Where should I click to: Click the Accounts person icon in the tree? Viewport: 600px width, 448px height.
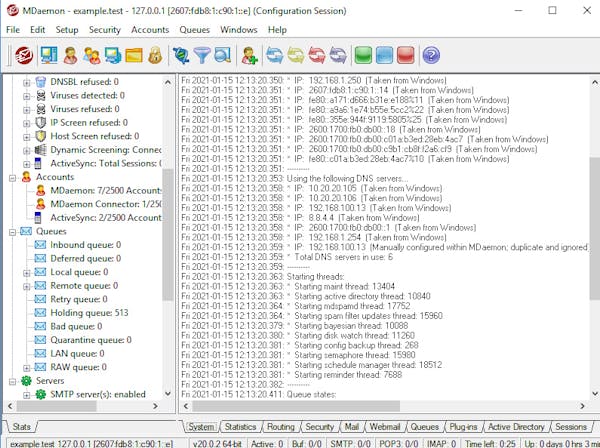pyautogui.click(x=26, y=177)
